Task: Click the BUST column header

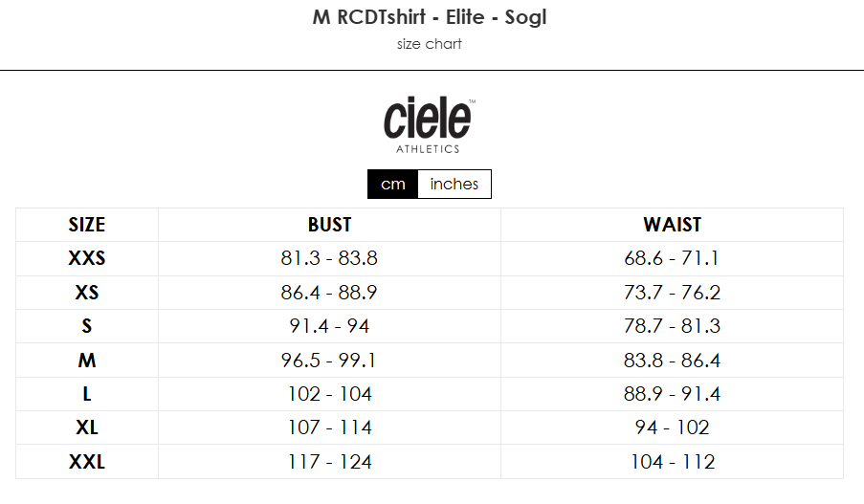Action: tap(329, 225)
